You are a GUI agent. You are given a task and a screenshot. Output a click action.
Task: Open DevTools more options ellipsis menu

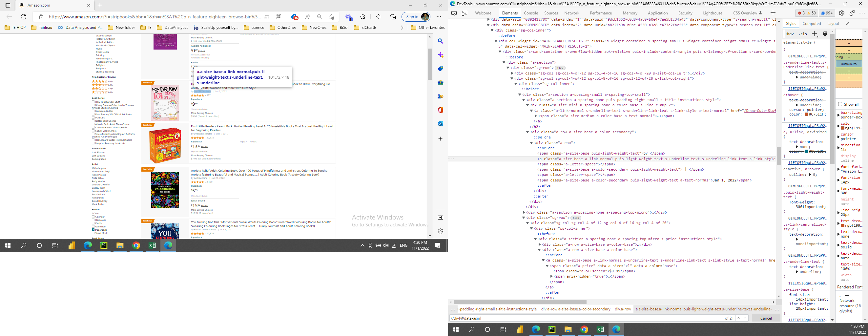(862, 13)
